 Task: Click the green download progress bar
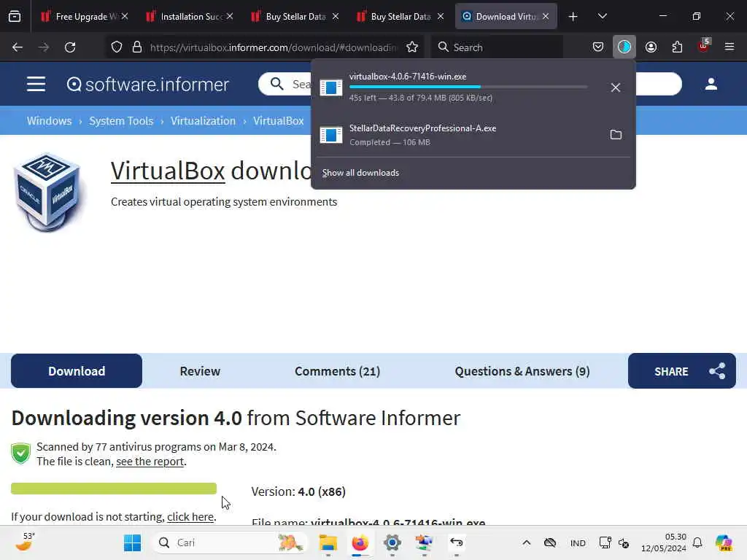(114, 489)
